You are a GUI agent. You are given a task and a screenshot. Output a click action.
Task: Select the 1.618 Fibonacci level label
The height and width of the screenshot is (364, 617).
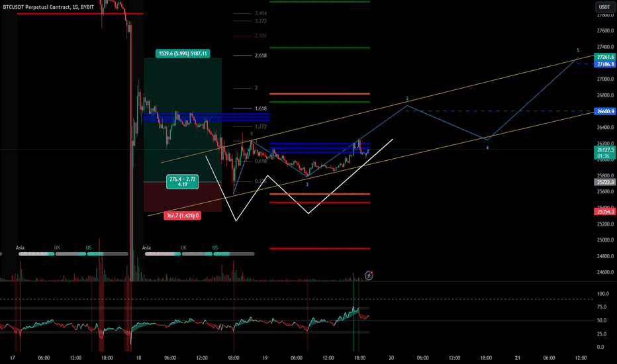point(260,109)
